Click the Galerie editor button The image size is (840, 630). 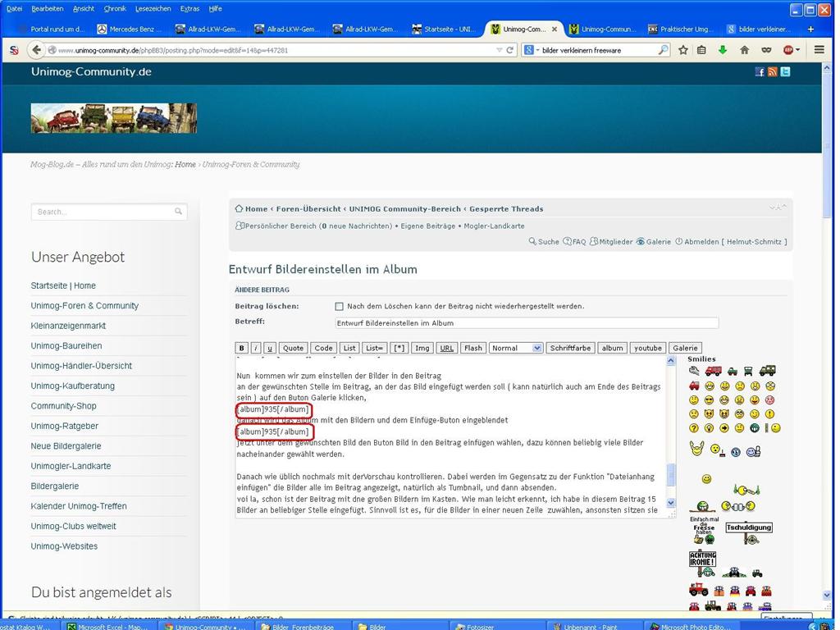pos(685,348)
